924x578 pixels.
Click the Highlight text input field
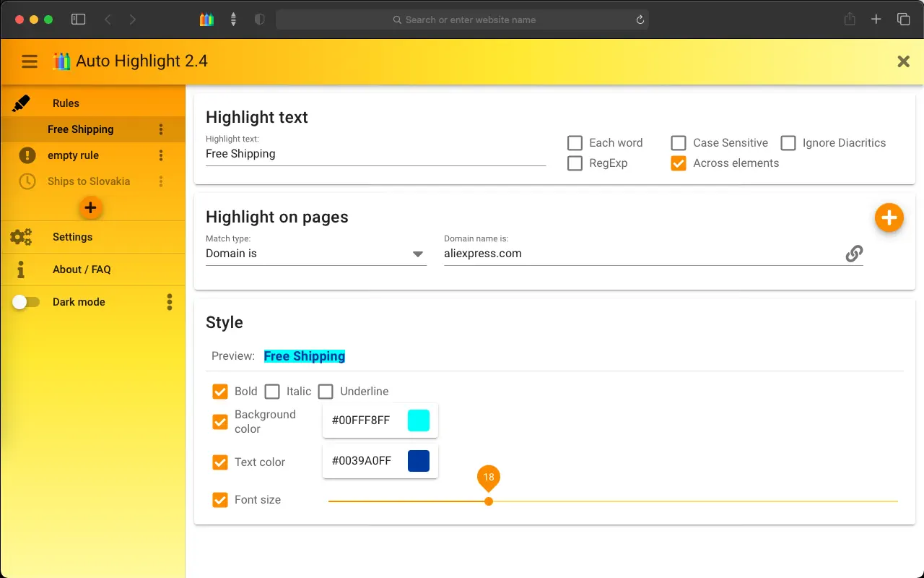pyautogui.click(x=375, y=154)
